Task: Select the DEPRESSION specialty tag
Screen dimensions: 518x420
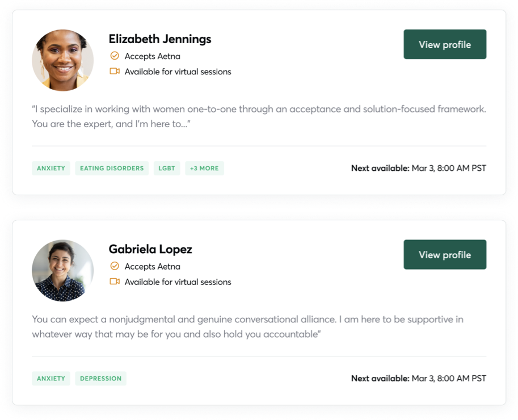Action: pyautogui.click(x=101, y=379)
